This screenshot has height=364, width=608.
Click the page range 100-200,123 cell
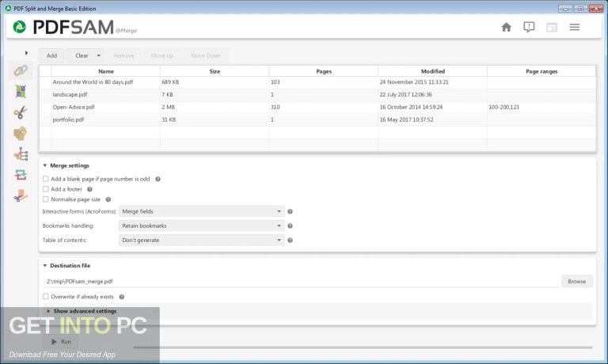(x=541, y=107)
